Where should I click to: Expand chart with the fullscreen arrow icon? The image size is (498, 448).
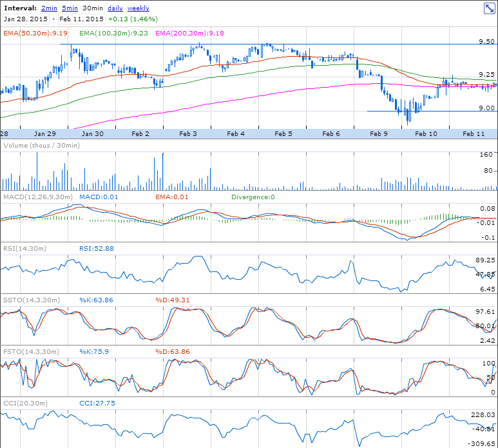489,8
